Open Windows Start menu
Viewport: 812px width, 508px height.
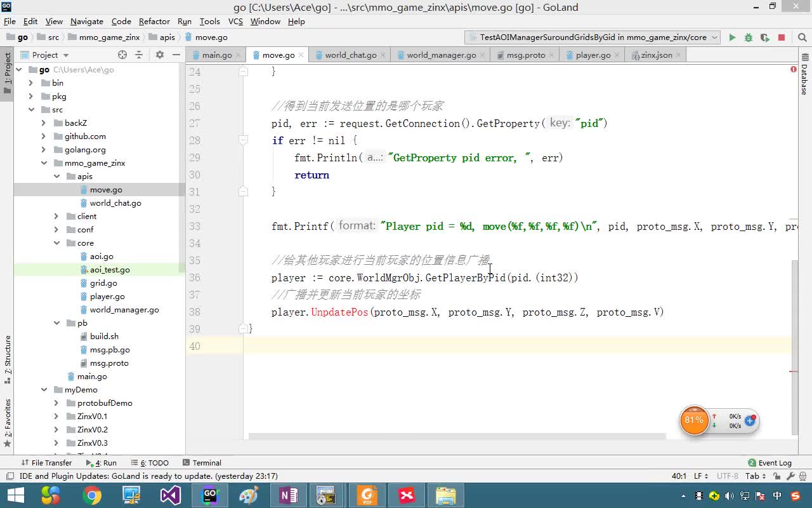coord(16,495)
